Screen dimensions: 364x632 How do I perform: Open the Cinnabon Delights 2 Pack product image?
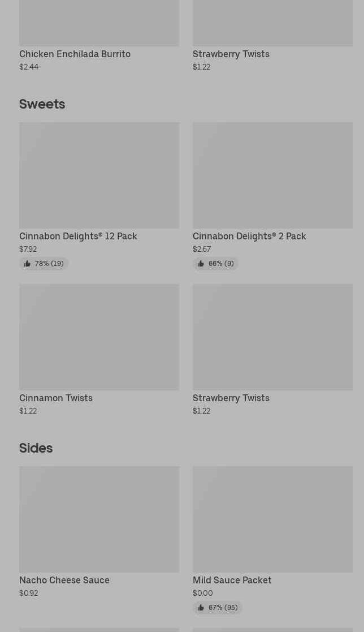(x=272, y=175)
